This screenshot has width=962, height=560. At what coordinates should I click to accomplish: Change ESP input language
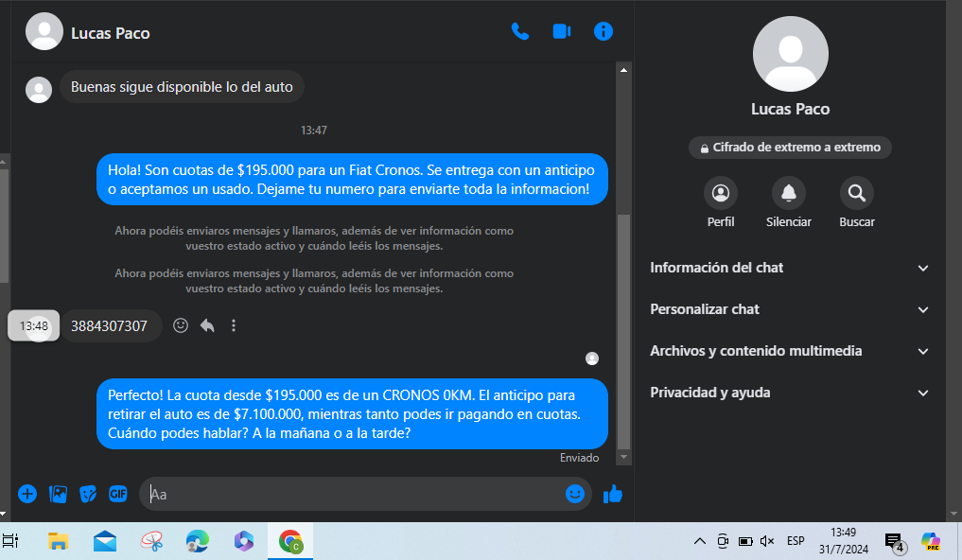coord(796,541)
